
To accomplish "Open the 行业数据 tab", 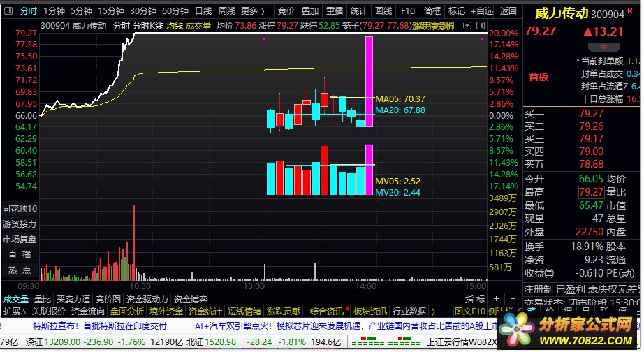I will pyautogui.click(x=409, y=311).
